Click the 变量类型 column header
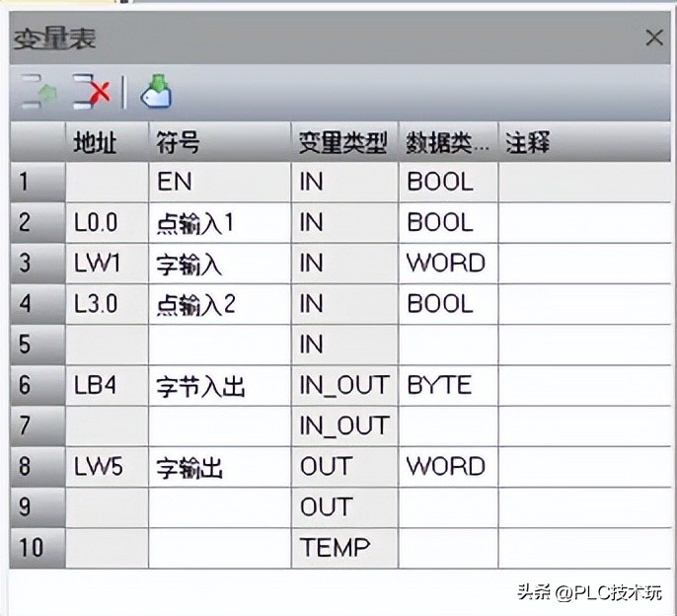 [x=344, y=142]
